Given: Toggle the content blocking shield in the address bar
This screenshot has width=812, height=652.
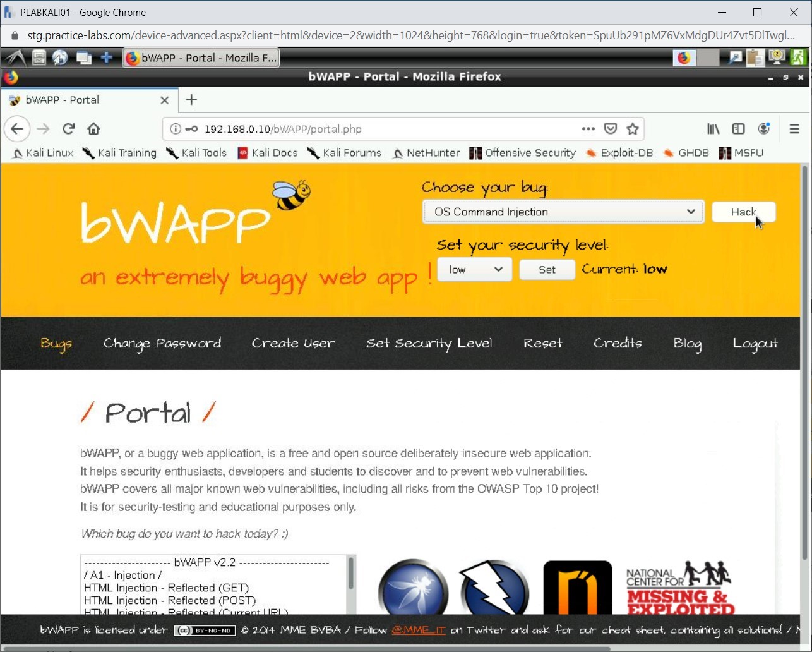Looking at the screenshot, I should 611,129.
